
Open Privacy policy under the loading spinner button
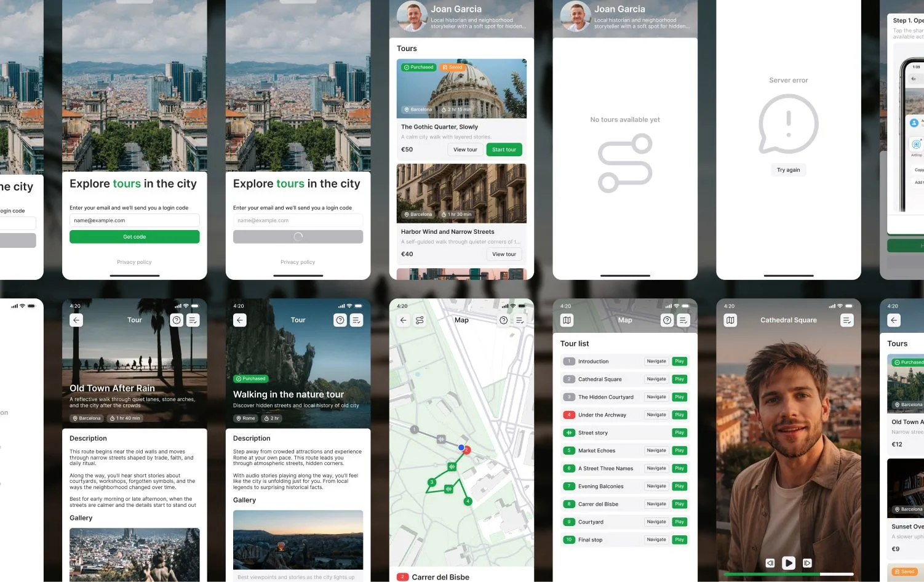point(298,262)
